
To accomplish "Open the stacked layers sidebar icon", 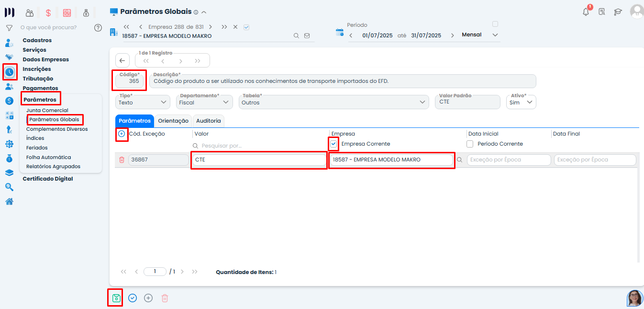I will coord(9,172).
